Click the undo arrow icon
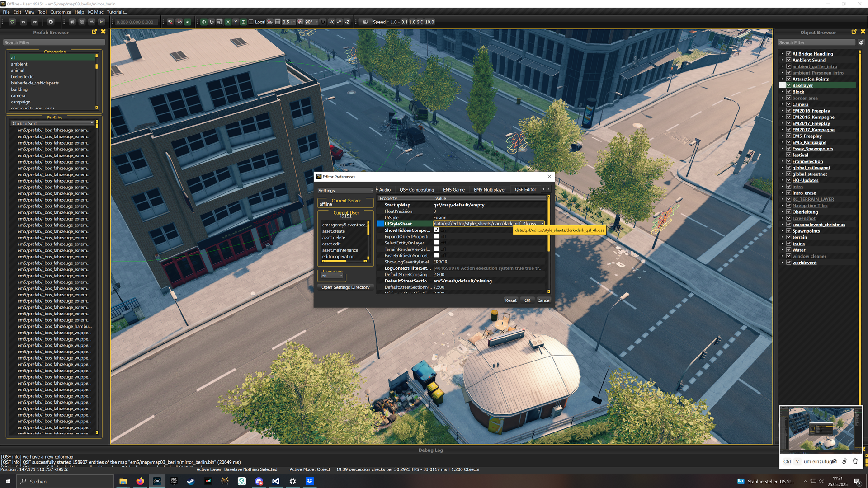 tap(23, 22)
